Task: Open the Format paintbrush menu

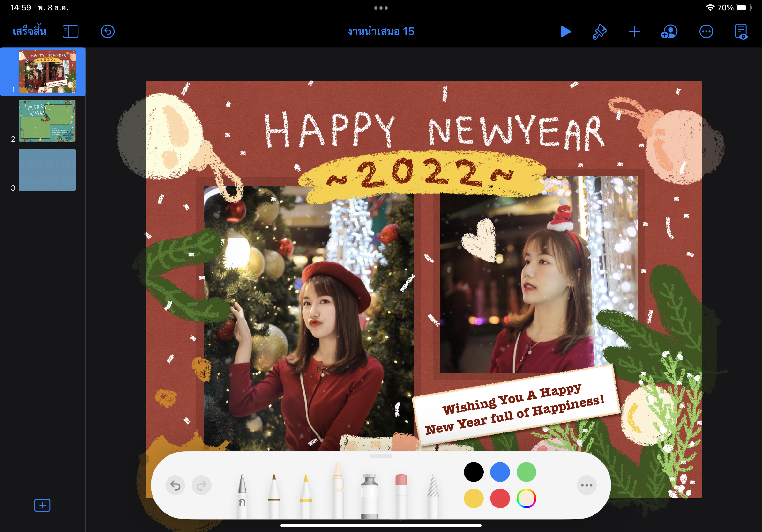Action: tap(599, 32)
